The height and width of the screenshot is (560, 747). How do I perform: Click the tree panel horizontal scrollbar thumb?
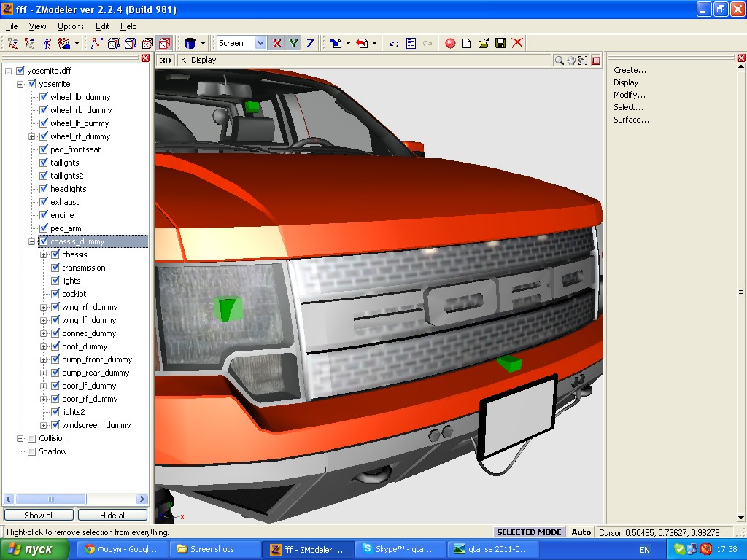coord(51,499)
